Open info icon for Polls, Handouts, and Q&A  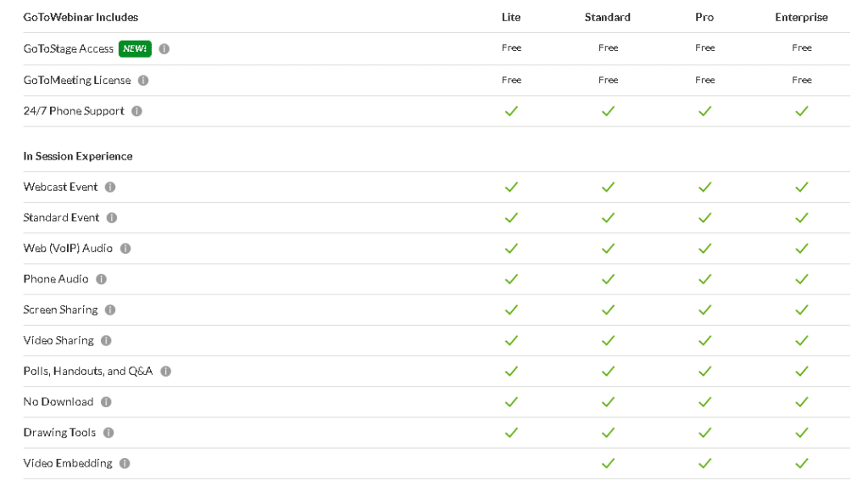[166, 372]
